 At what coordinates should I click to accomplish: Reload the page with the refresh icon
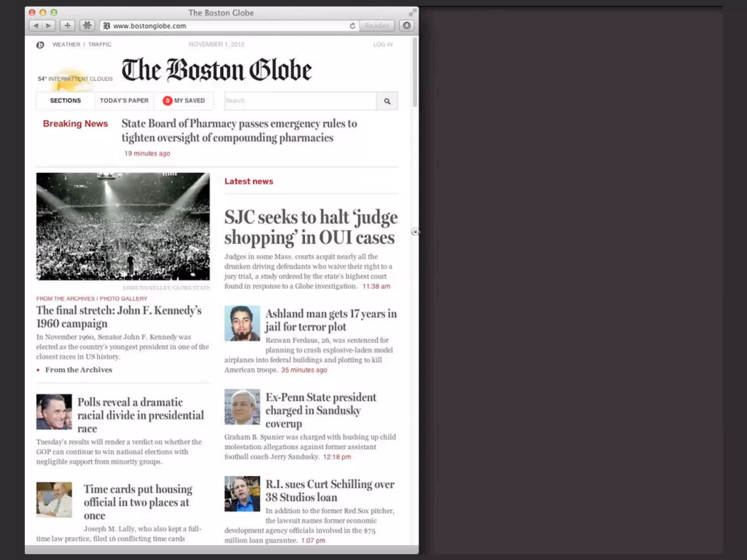pos(352,26)
